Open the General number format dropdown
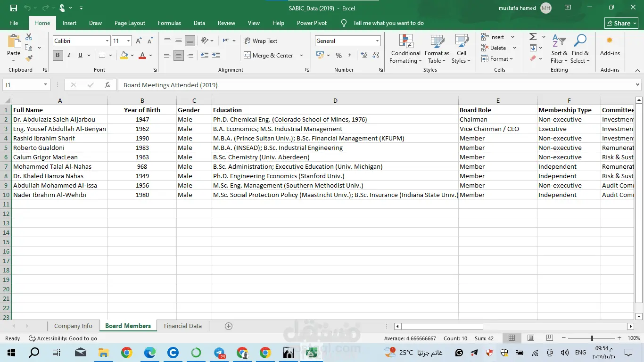 coord(377,41)
